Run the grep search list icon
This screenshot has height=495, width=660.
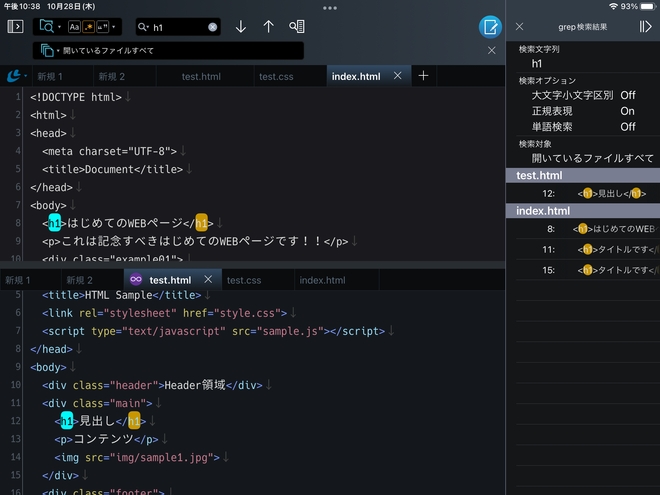pos(297,27)
